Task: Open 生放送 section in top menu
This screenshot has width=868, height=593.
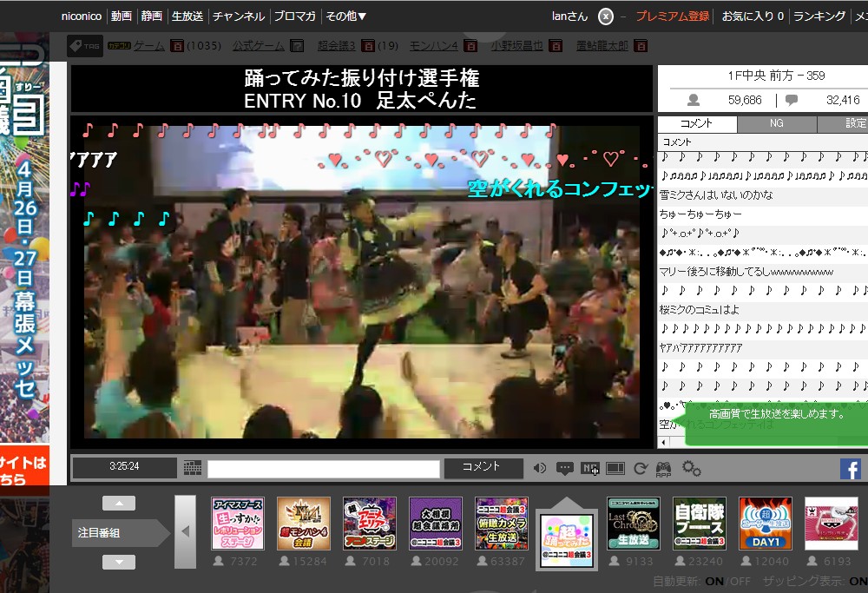Action: (187, 16)
